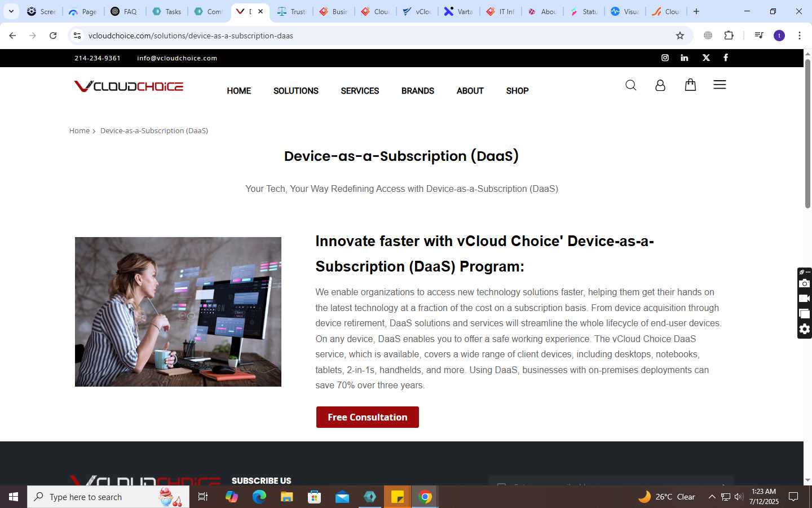Image resolution: width=812 pixels, height=508 pixels.
Task: Open the LinkedIn social icon
Action: (x=685, y=58)
